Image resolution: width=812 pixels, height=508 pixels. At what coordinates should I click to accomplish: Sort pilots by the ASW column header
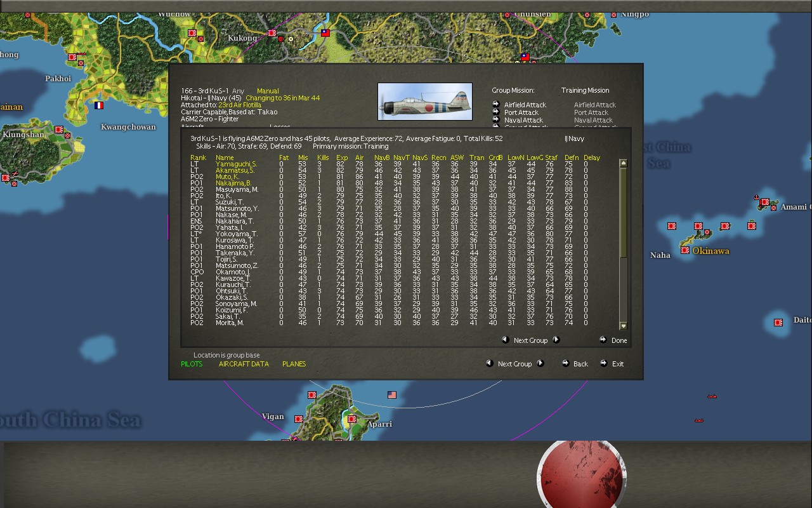click(x=457, y=157)
